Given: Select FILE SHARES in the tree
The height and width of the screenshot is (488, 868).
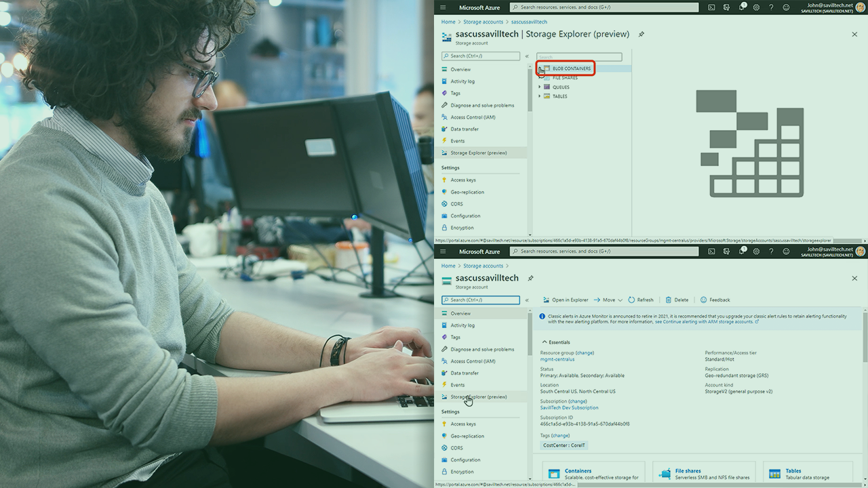Looking at the screenshot, I should pos(565,78).
